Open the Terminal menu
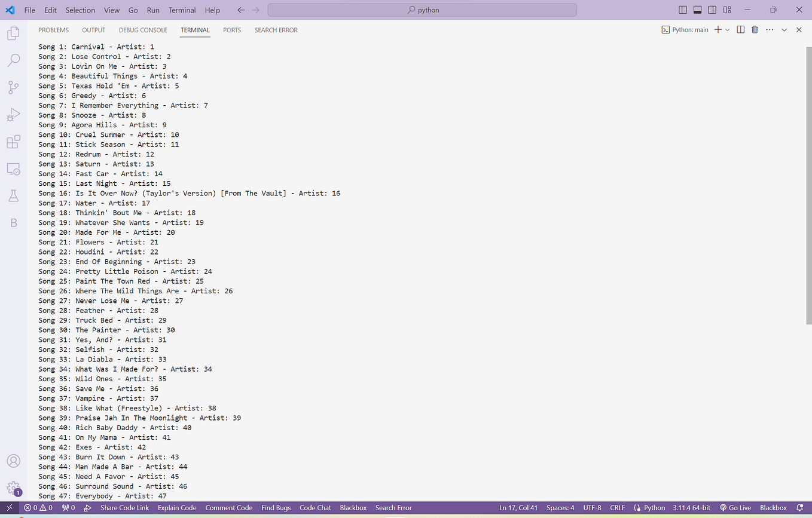Image resolution: width=812 pixels, height=518 pixels. click(x=182, y=10)
